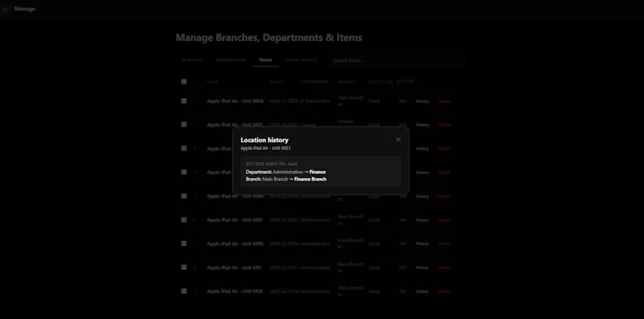The image size is (644, 319).
Task: Check the box for iPad Air Unit 0021
Action: tap(184, 125)
